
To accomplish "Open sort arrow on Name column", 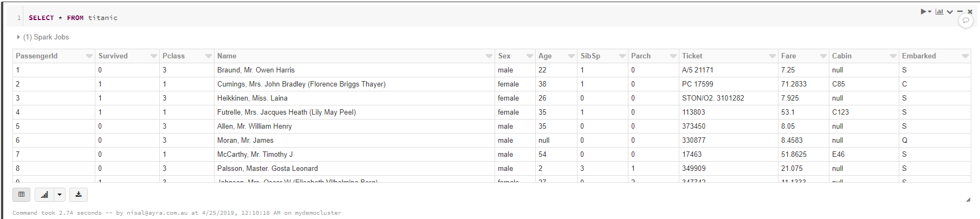I will pyautogui.click(x=489, y=56).
